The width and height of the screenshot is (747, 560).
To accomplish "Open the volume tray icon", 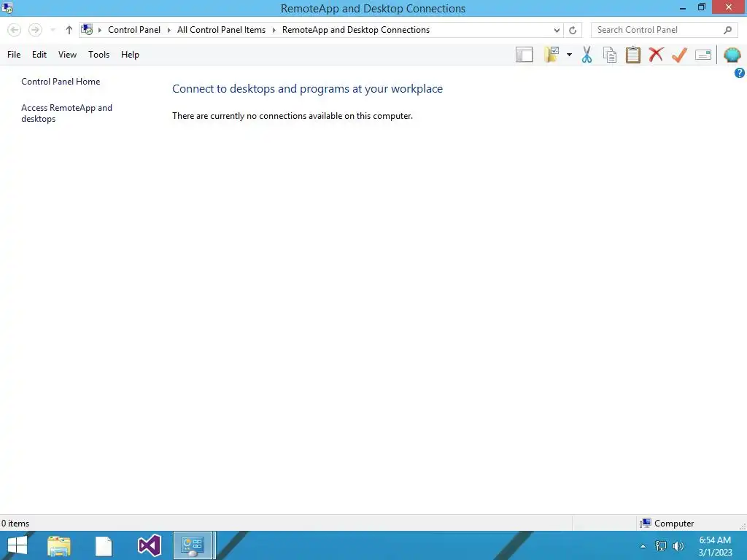I will [678, 546].
